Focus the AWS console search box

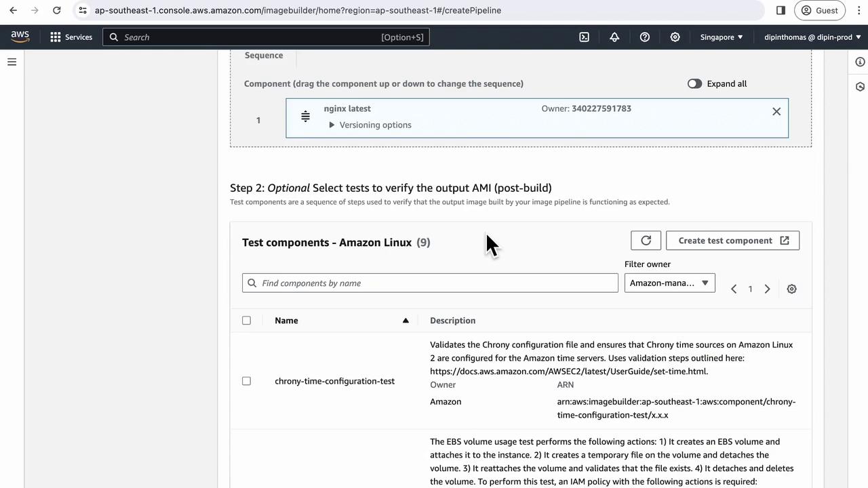(266, 37)
